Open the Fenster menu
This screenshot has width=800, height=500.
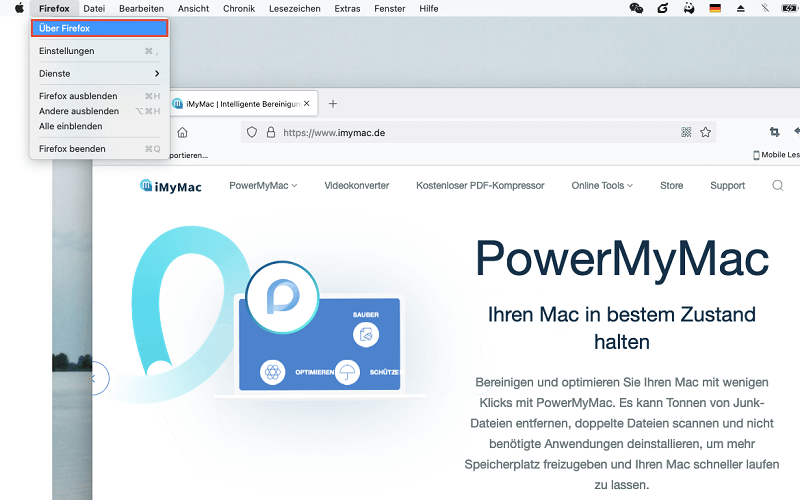(390, 8)
